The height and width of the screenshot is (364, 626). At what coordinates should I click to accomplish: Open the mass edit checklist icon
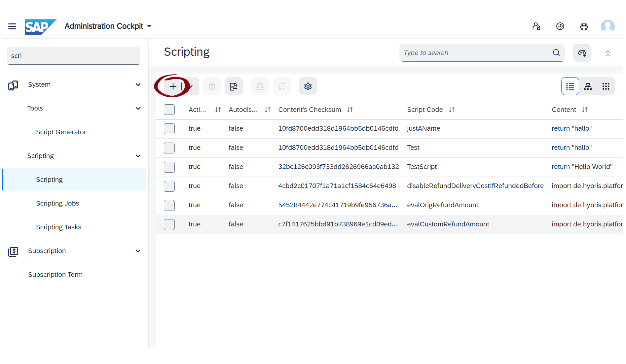(x=281, y=86)
